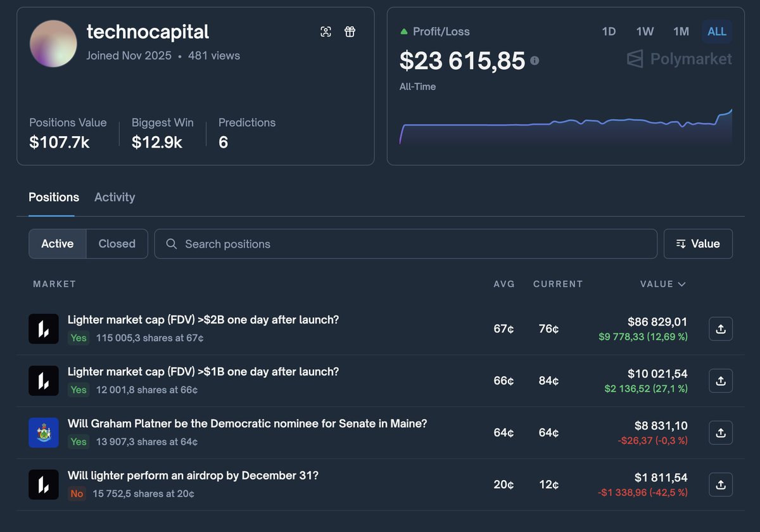Click the $86 829,01 value

[x=657, y=322]
